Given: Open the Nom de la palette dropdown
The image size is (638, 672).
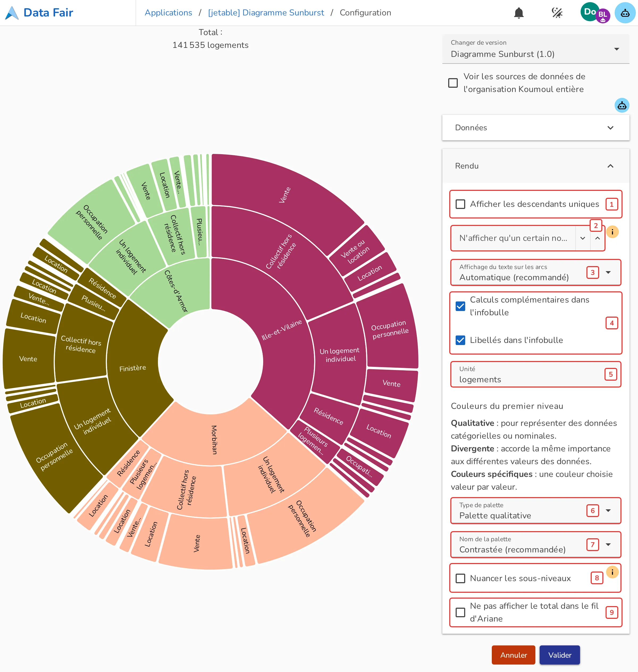Looking at the screenshot, I should click(x=536, y=544).
